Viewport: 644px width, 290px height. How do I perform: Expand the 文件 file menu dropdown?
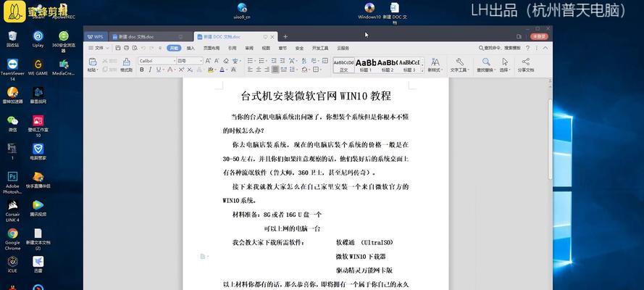pos(99,48)
